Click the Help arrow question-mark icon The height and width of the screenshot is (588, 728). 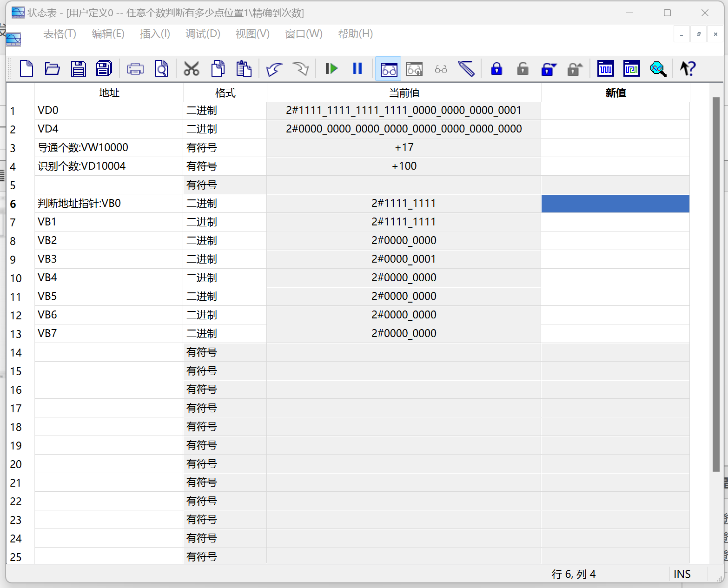[687, 69]
